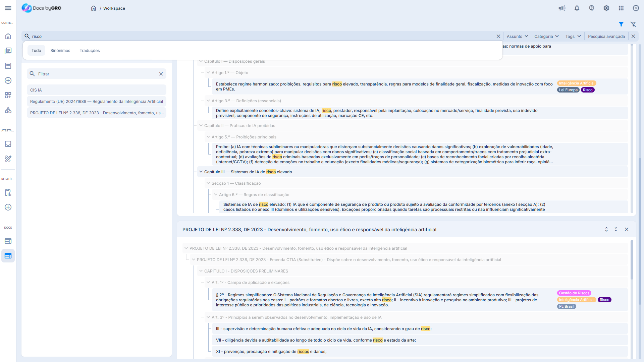Viewport: 644px width, 362px height.
Task: Collapse Capítulo III Sistemas de IA node
Action: click(x=201, y=172)
